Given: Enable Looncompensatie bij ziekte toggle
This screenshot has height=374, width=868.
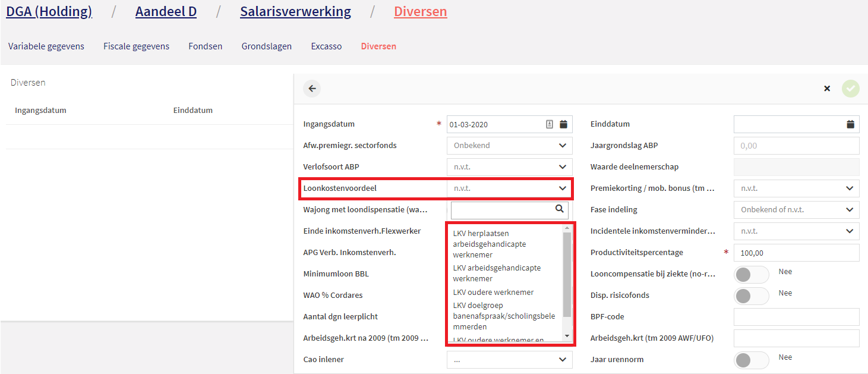Looking at the screenshot, I should coord(752,274).
